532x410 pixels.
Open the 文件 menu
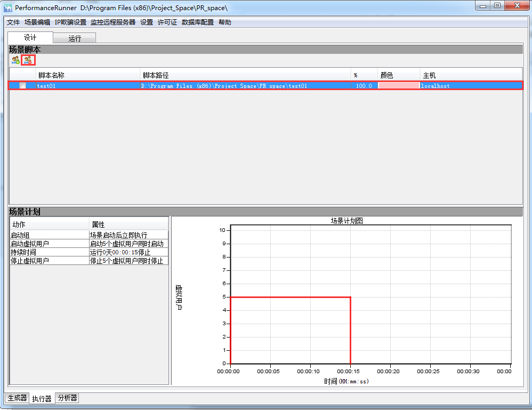coord(13,22)
